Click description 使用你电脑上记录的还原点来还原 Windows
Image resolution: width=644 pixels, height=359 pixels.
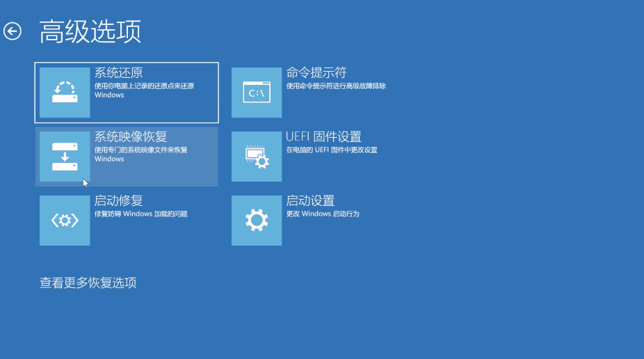pyautogui.click(x=144, y=90)
